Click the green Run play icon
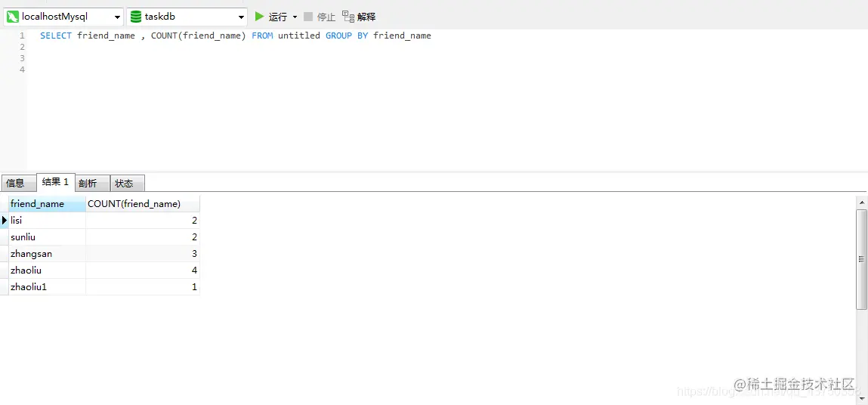Viewport: 868px width, 405px height. [x=259, y=17]
